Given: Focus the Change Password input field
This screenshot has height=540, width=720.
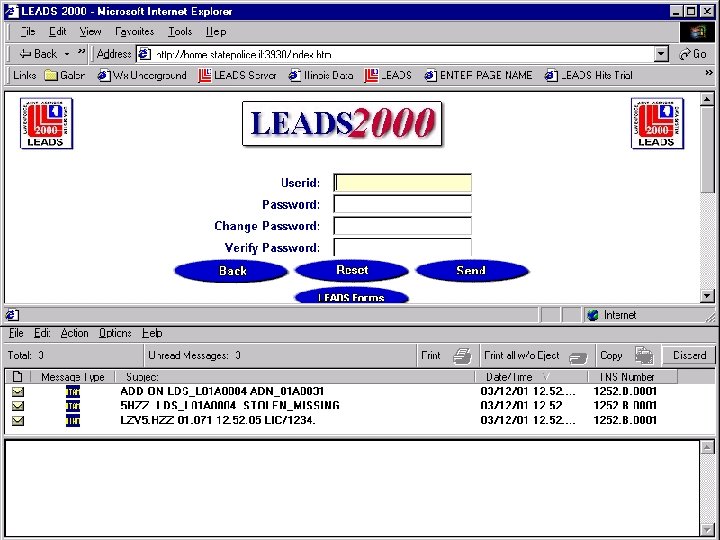Looking at the screenshot, I should coord(402,226).
